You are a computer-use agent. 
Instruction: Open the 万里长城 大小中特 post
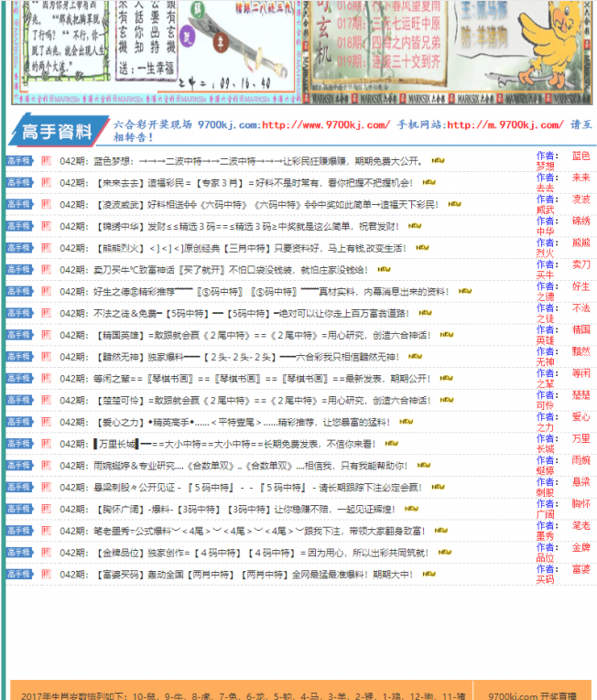tap(218, 444)
